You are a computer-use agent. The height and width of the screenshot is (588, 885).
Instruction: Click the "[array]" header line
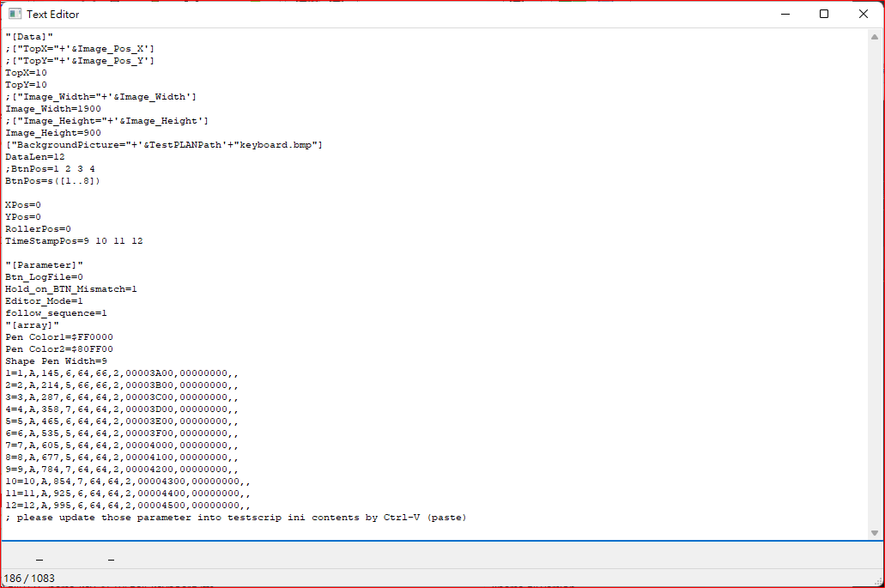[32, 325]
